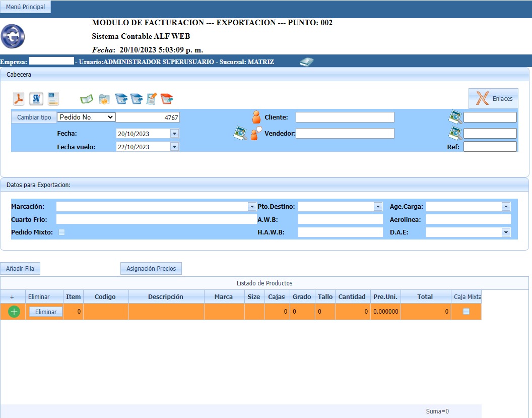
Task: Click the green money bills icon
Action: tap(87, 99)
